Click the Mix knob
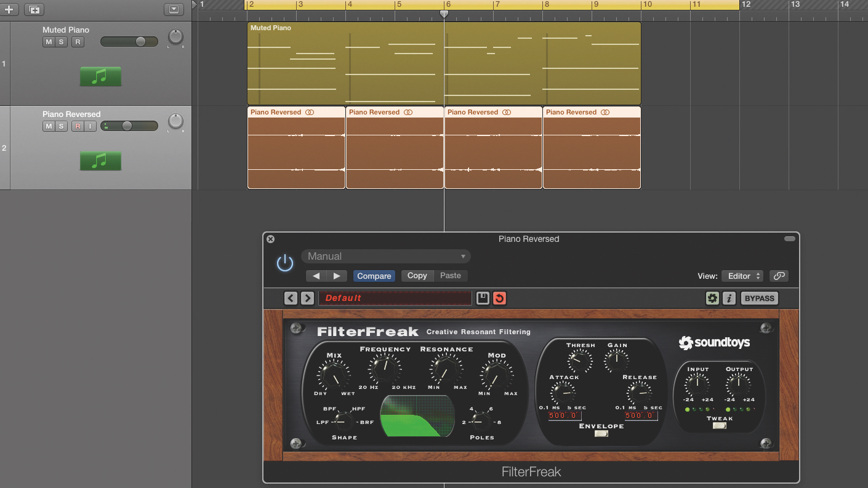The image size is (868, 488). pyautogui.click(x=334, y=374)
